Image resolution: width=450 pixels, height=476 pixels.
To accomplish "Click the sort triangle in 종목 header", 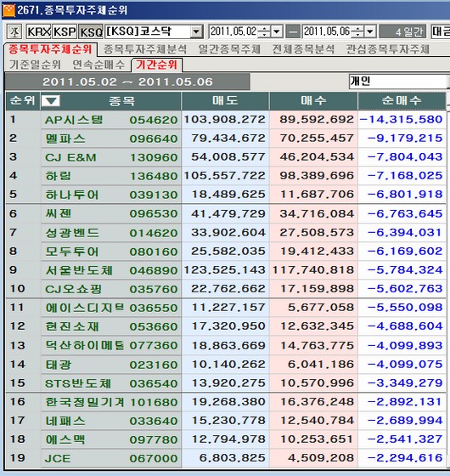I will click(50, 100).
